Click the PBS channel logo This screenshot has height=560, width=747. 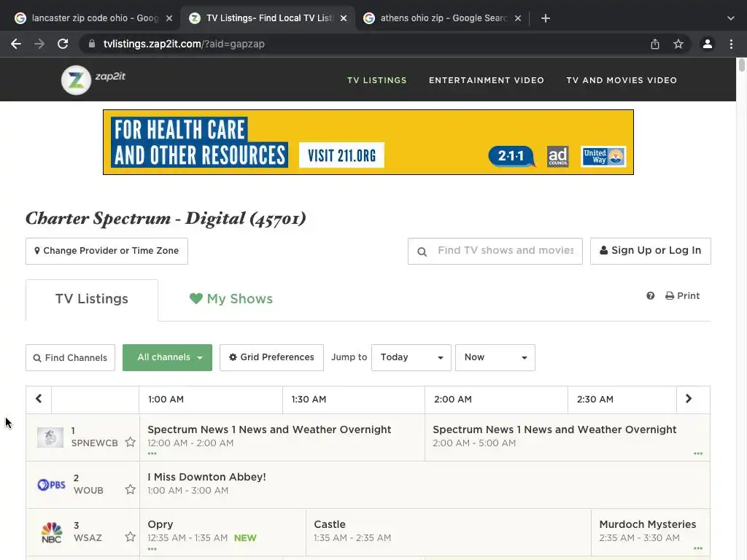51,485
